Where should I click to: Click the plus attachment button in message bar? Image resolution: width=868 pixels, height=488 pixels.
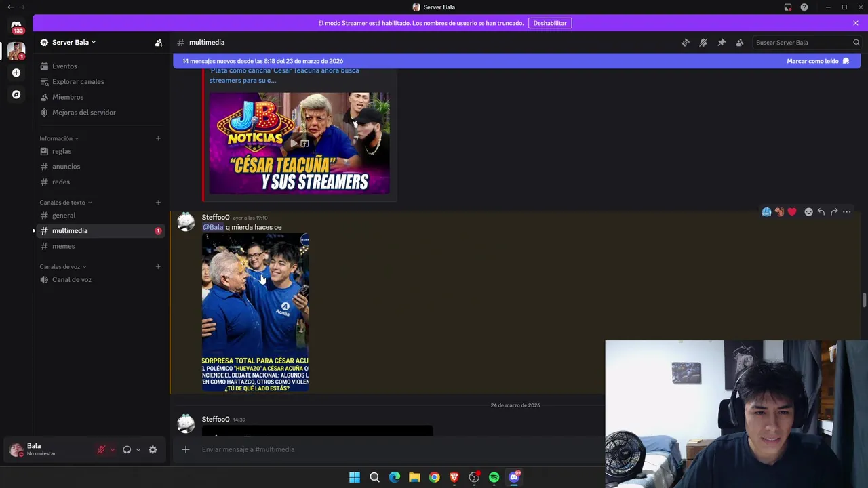[186, 449]
